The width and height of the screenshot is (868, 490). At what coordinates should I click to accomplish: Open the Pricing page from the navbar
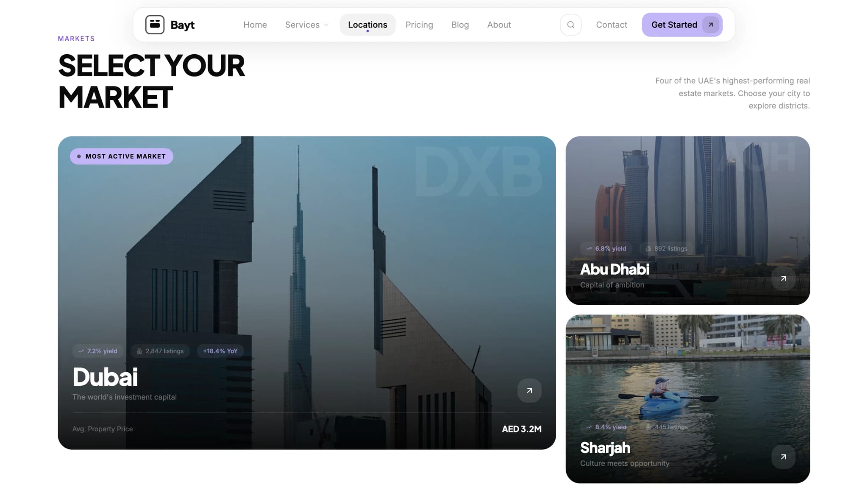[419, 25]
